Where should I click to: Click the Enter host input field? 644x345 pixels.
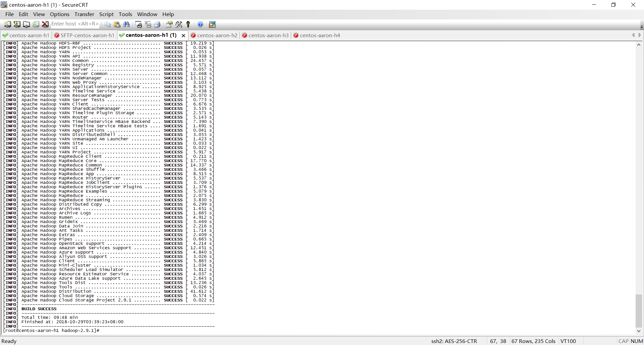(x=75, y=24)
